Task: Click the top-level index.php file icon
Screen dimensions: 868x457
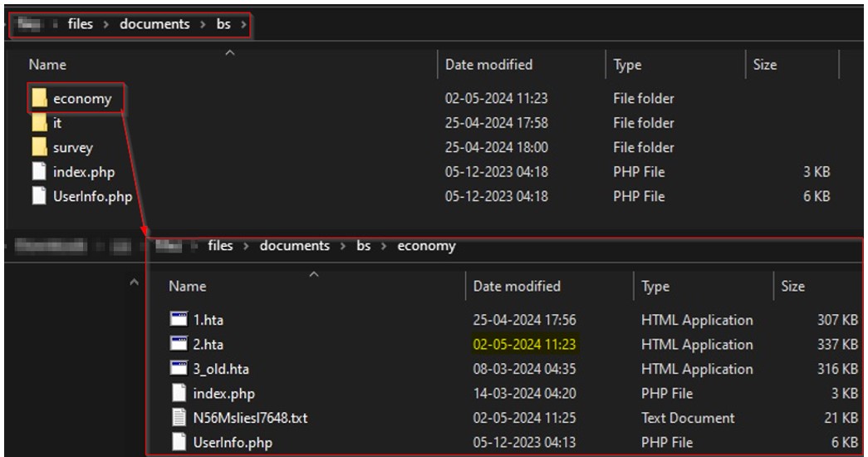Action: pyautogui.click(x=39, y=172)
